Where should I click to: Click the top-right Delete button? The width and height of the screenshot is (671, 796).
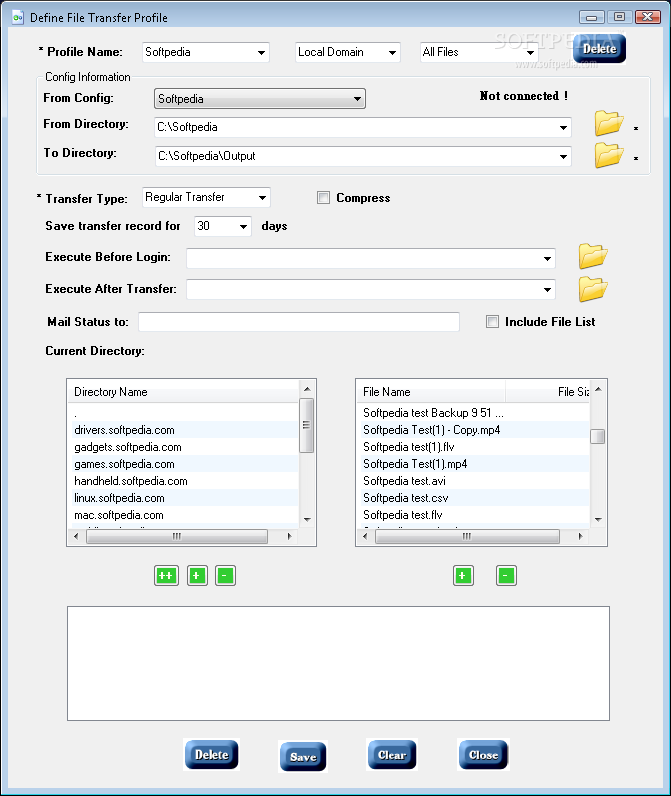tap(599, 49)
